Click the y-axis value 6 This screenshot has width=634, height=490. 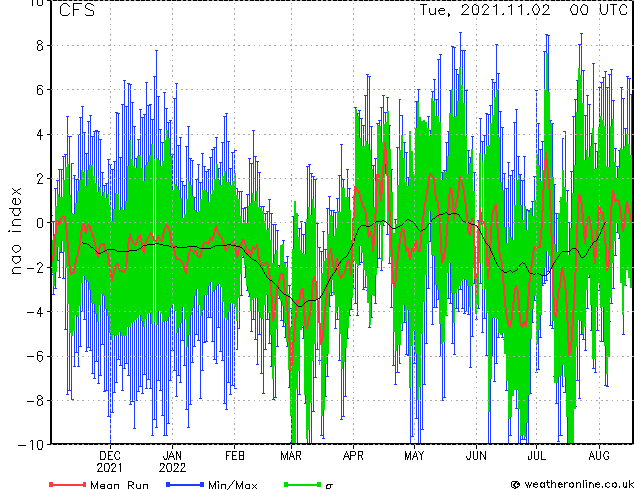[x=40, y=90]
